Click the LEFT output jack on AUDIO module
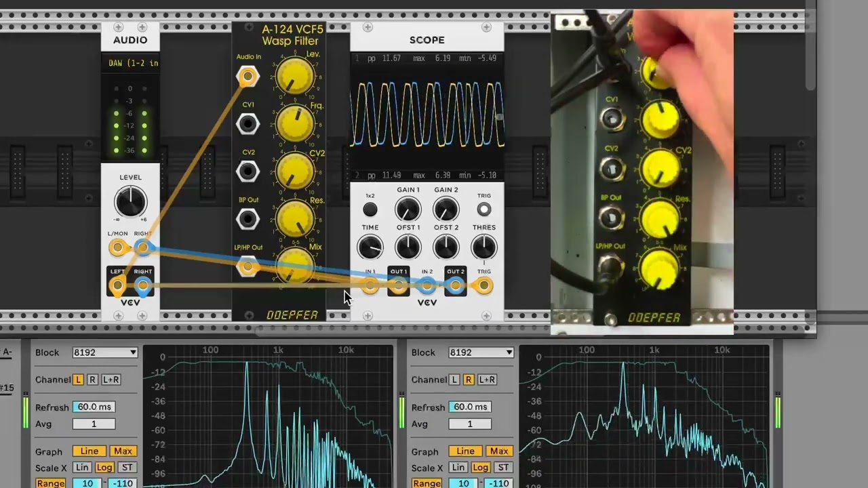This screenshot has width=868, height=488. tap(118, 286)
